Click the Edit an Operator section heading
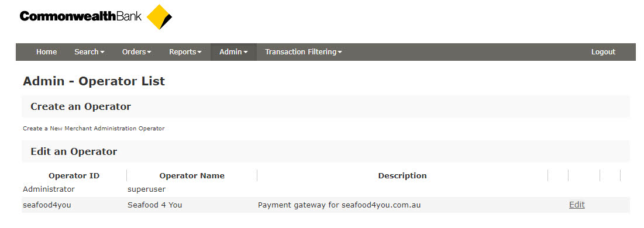 (74, 151)
